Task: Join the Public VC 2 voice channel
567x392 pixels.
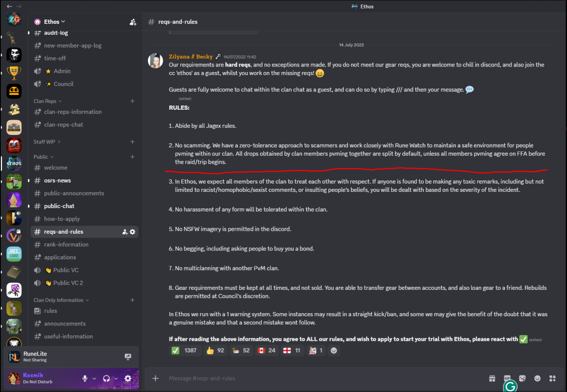Action: pyautogui.click(x=85, y=283)
